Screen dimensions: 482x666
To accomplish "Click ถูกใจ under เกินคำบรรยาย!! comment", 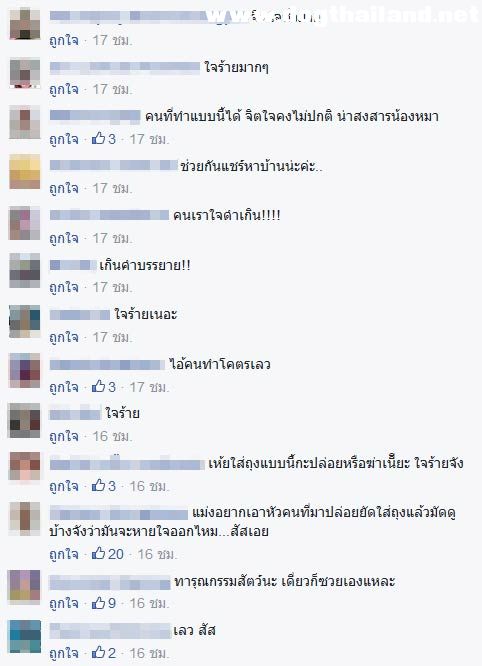I will [x=64, y=288].
